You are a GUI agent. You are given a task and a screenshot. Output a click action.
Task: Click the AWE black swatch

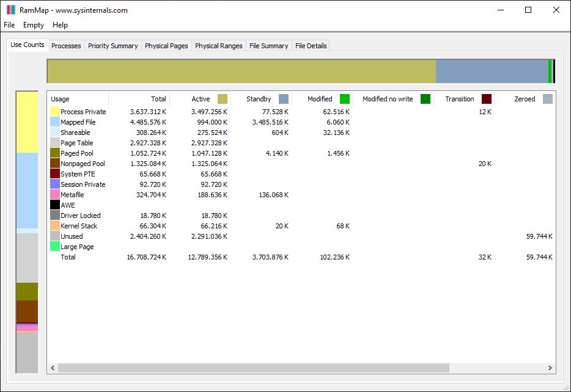(55, 205)
